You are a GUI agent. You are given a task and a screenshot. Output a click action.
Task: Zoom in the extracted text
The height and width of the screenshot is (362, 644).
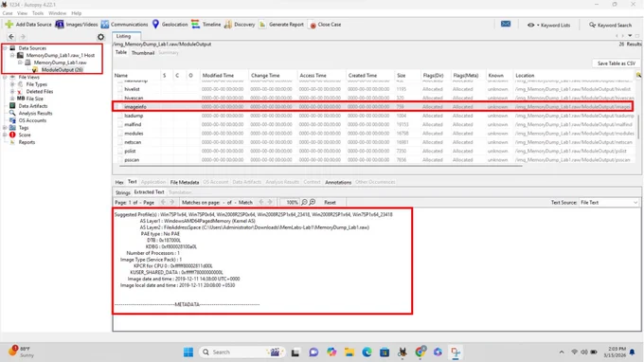point(313,202)
